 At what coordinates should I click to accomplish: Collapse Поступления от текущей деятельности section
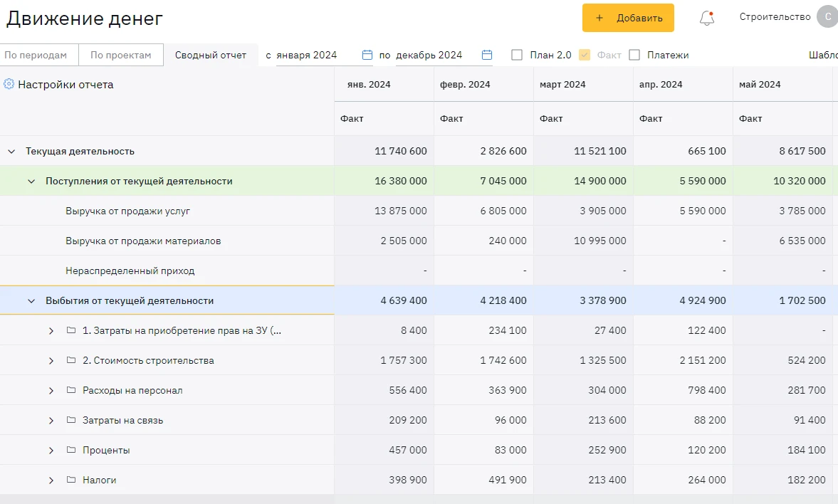tap(31, 182)
